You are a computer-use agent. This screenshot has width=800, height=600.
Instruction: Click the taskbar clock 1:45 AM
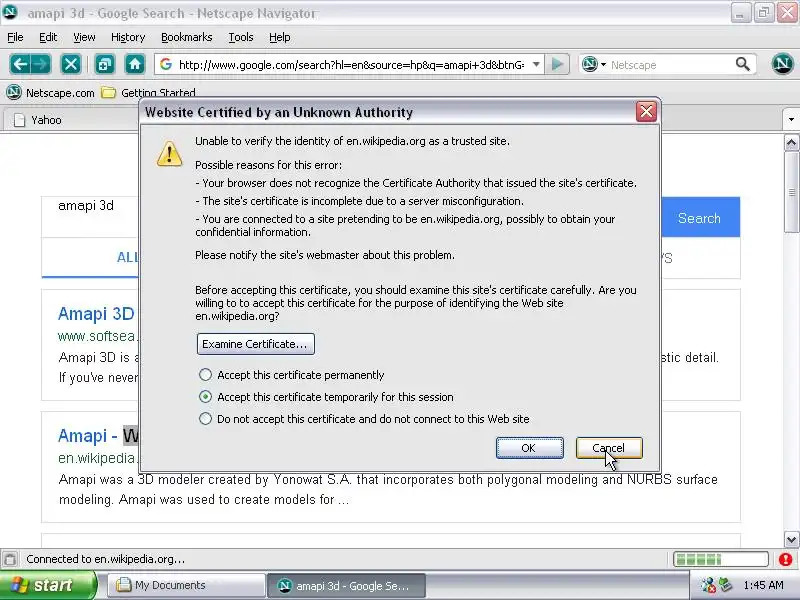coord(763,585)
